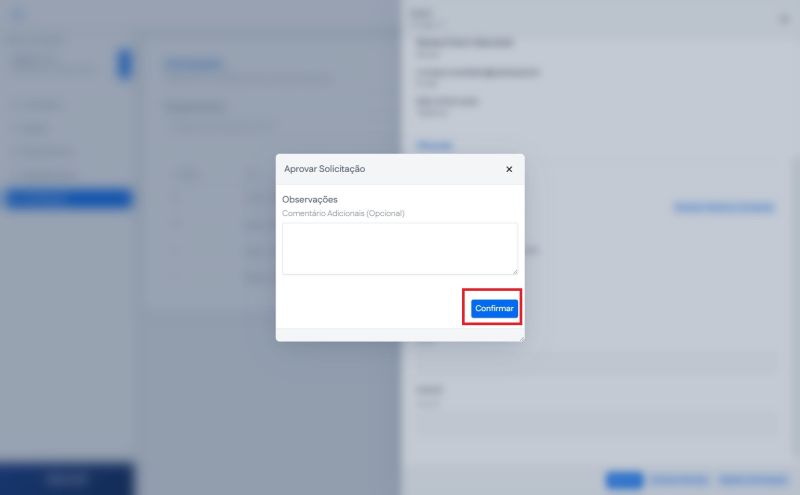800x495 pixels.
Task: Click the dialog's bottom-right corner resize handle
Action: click(x=522, y=339)
